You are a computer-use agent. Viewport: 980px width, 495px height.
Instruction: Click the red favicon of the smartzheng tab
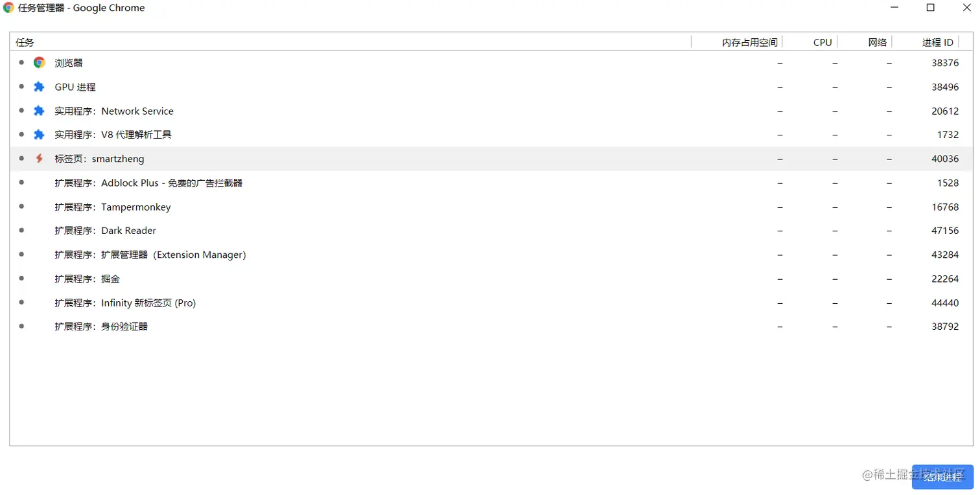pyautogui.click(x=39, y=159)
